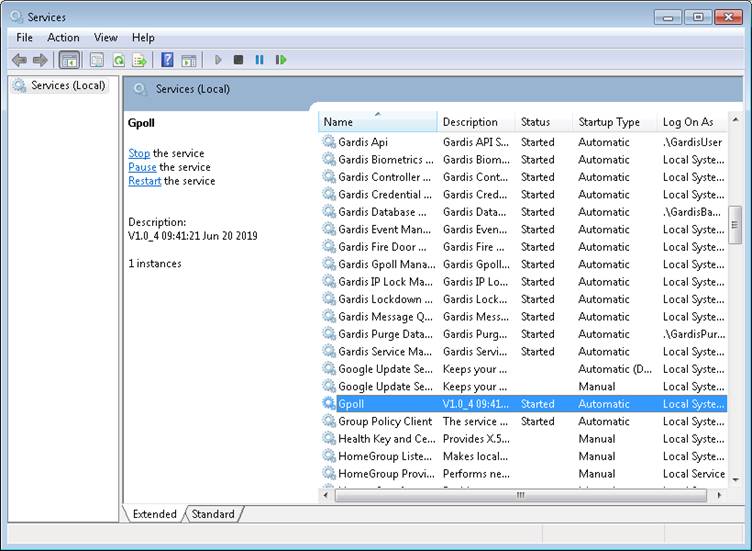Click the horizontal scrollbar left arrow
752x551 pixels.
click(326, 495)
